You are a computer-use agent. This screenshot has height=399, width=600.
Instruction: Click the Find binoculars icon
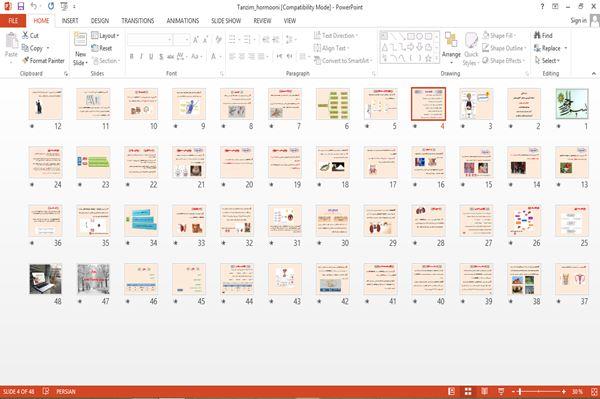point(537,35)
